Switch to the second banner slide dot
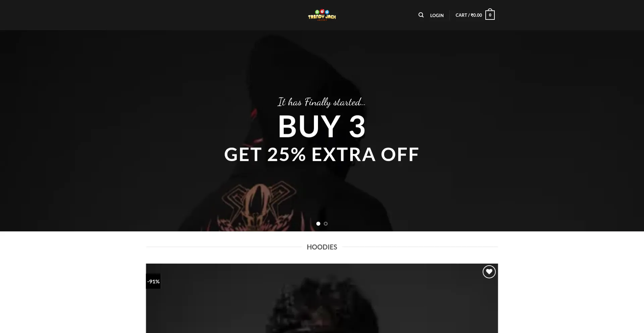This screenshot has height=333, width=644. (x=326, y=224)
